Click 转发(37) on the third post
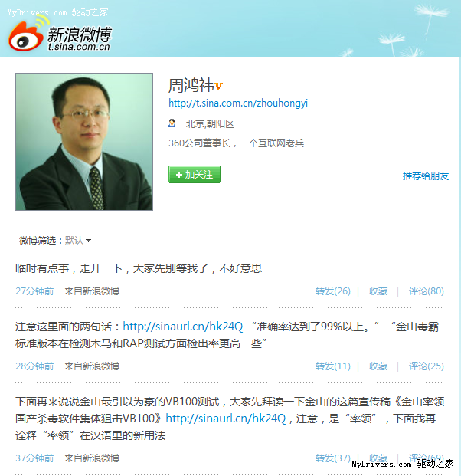Image resolution: width=461 pixels, height=476 pixels. [x=332, y=458]
